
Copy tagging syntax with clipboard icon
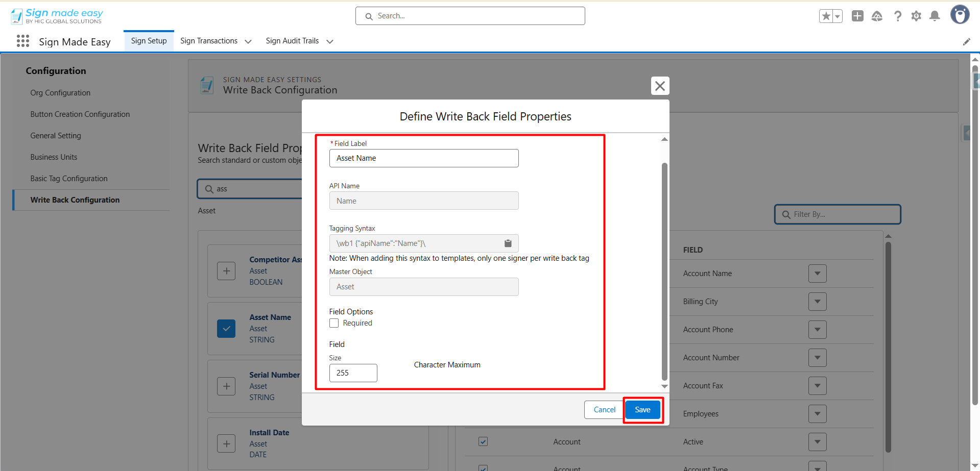(x=508, y=243)
